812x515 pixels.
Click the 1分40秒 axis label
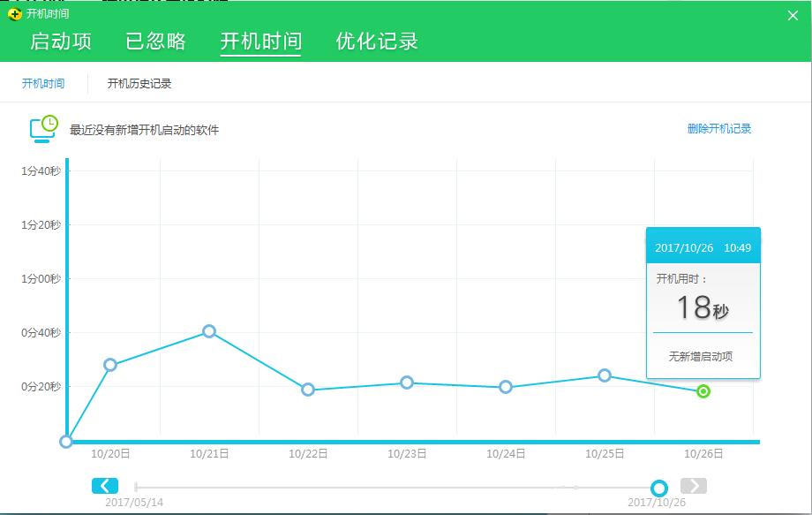pyautogui.click(x=41, y=171)
